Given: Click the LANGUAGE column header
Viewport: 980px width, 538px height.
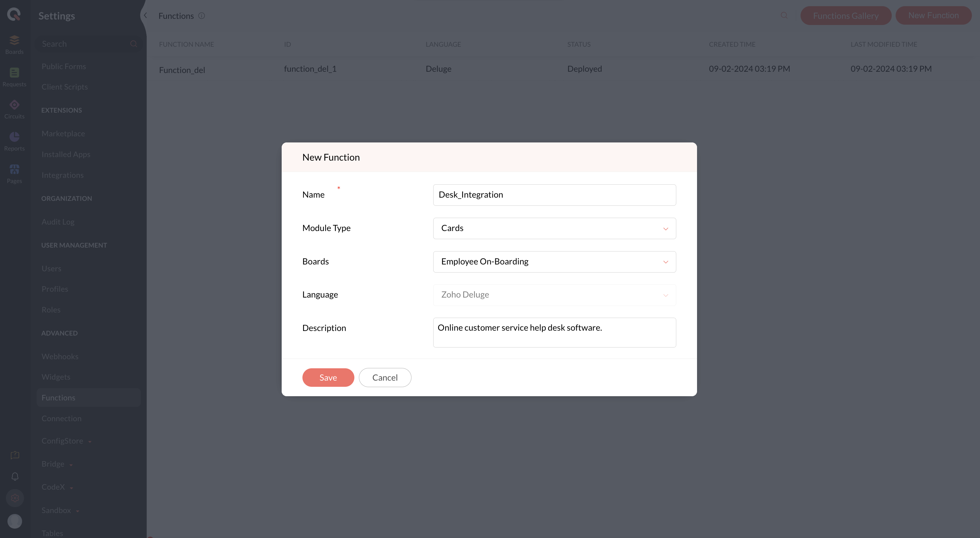Looking at the screenshot, I should click(443, 44).
